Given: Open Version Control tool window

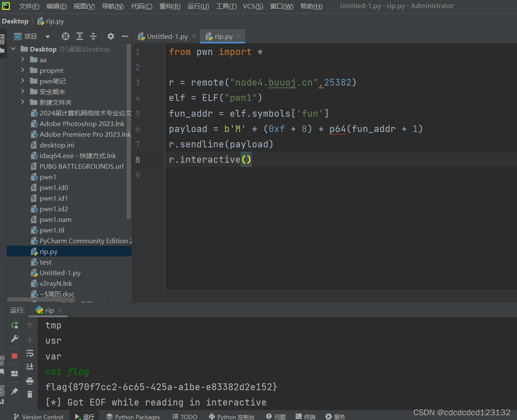Looking at the screenshot, I should coord(38,417).
